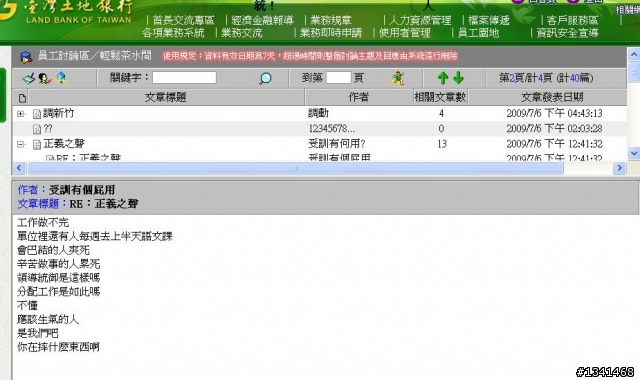Click the running figure go-to-page icon

tap(398, 78)
